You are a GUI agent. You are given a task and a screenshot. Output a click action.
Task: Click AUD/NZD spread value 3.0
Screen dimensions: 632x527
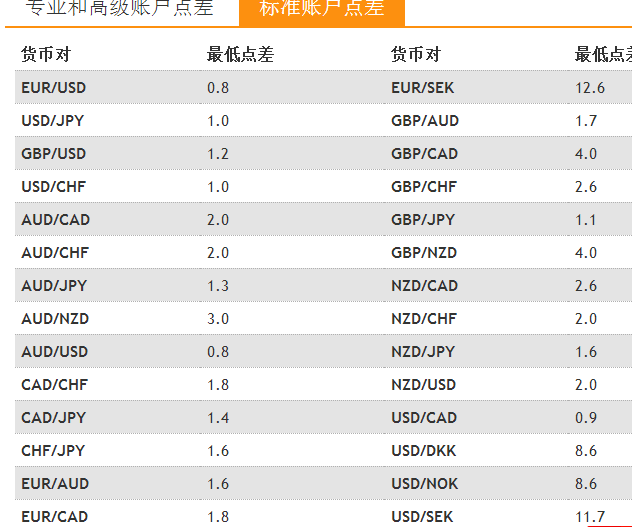click(x=218, y=319)
